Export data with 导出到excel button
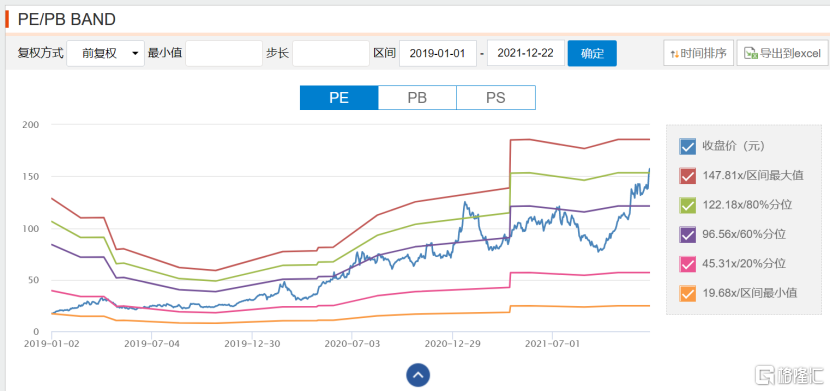The image size is (830, 392). coord(782,53)
